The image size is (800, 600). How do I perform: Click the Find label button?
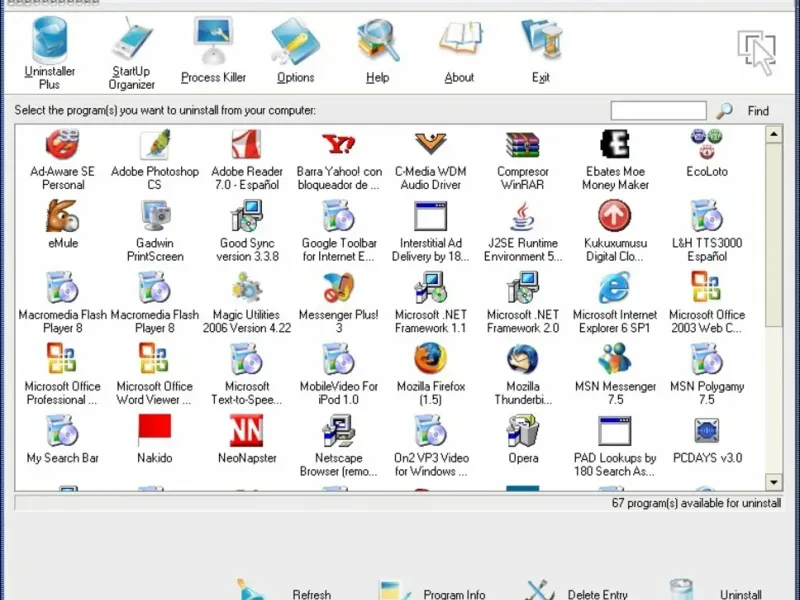pyautogui.click(x=758, y=111)
